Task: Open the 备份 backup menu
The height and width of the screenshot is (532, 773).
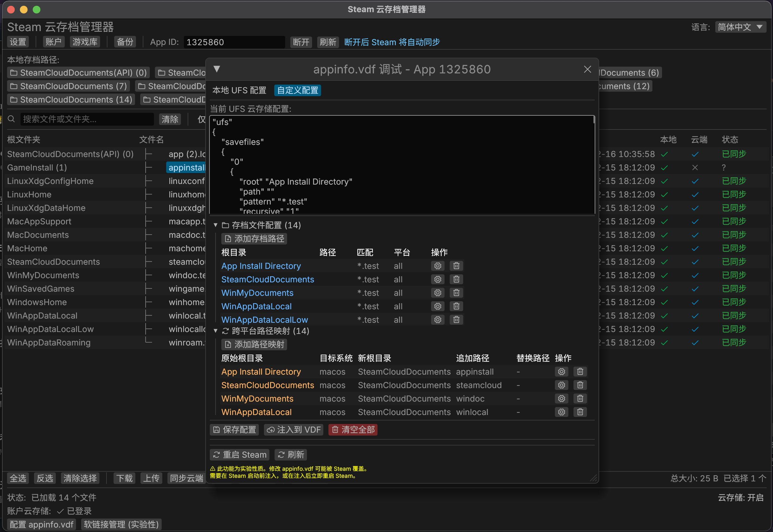Action: (125, 42)
